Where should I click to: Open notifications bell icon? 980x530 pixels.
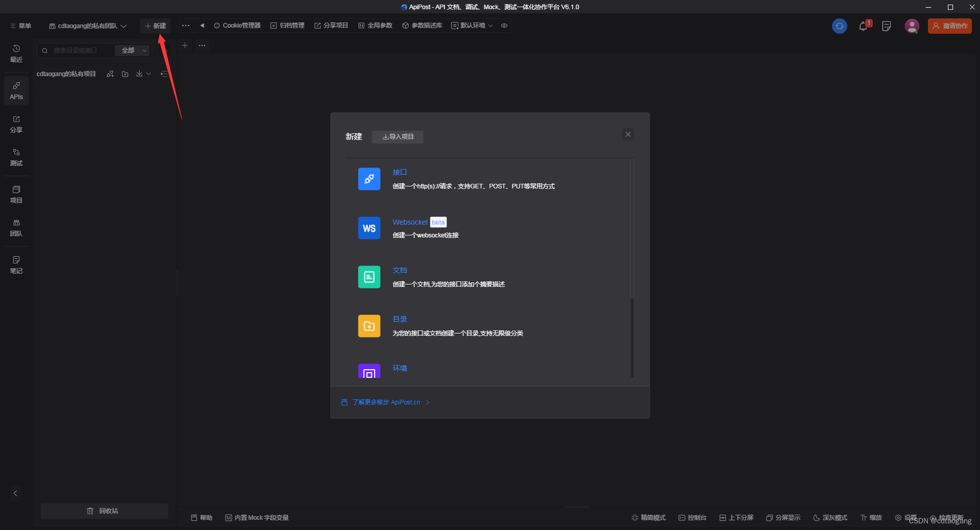(x=864, y=26)
